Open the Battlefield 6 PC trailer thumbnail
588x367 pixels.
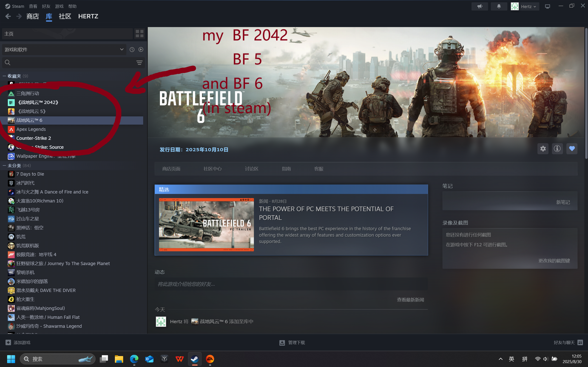point(206,224)
